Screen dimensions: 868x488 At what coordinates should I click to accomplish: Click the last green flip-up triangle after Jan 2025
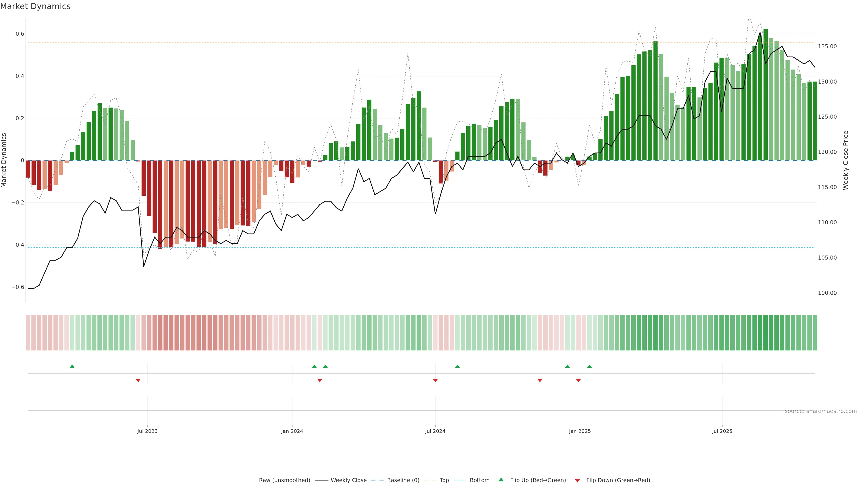coord(589,366)
